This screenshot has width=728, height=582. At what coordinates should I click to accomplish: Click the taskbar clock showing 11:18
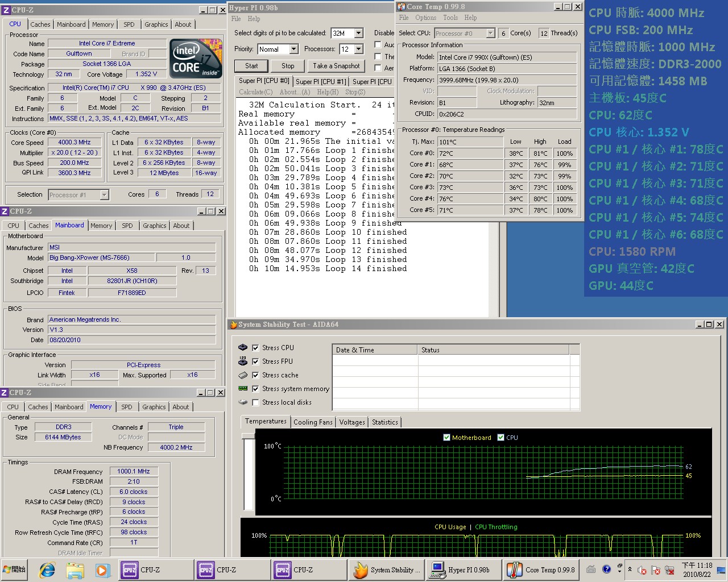697,569
